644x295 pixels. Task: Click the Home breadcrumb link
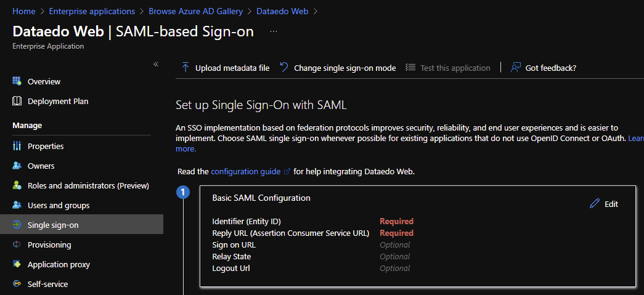[x=23, y=11]
